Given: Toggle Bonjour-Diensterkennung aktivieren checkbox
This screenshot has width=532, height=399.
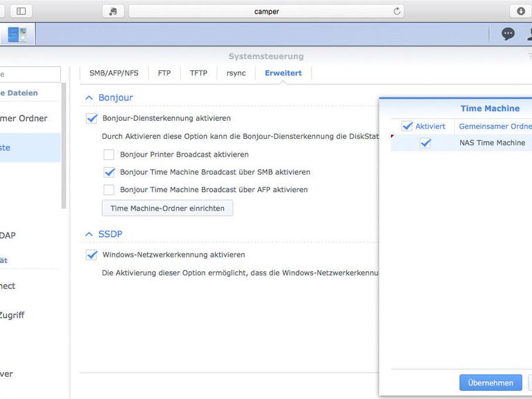Looking at the screenshot, I should point(92,118).
